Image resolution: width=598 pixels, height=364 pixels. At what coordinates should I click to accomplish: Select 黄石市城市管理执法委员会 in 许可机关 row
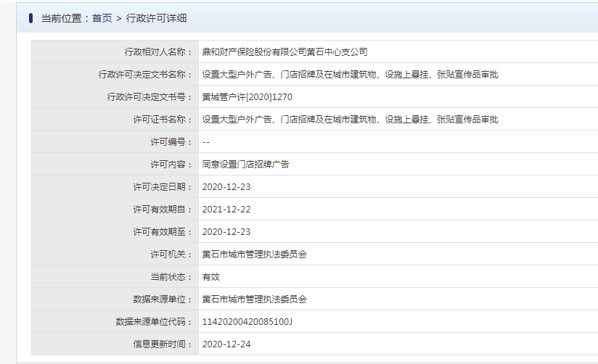click(255, 255)
